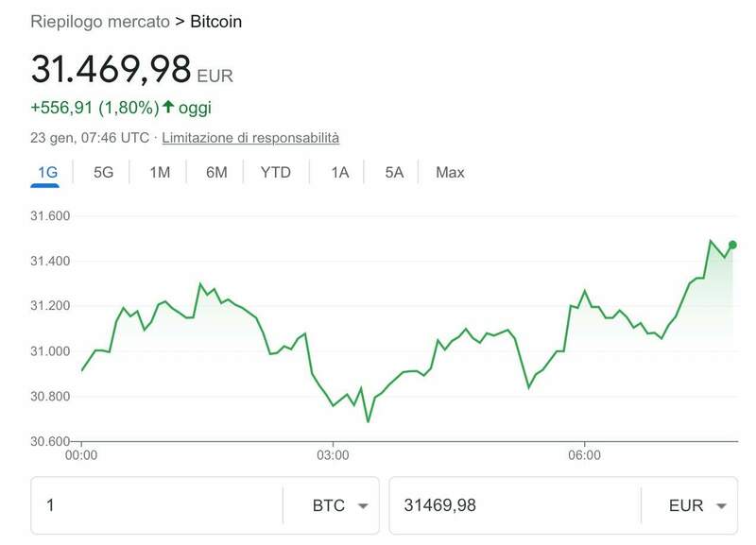Select the 5A time range

click(x=394, y=172)
